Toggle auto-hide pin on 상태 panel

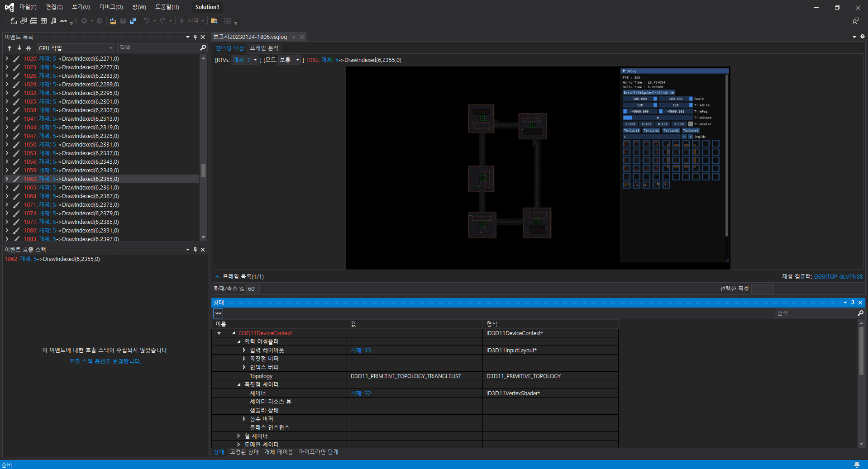click(x=853, y=303)
